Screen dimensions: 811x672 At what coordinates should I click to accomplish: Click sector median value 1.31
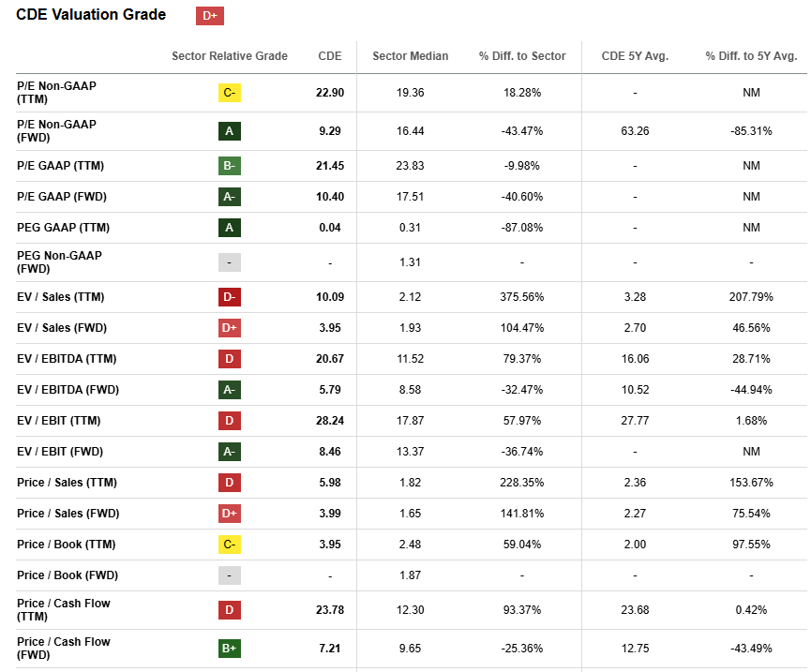pos(410,262)
